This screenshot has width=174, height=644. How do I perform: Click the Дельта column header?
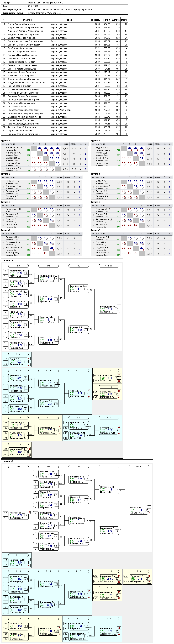click(x=116, y=20)
